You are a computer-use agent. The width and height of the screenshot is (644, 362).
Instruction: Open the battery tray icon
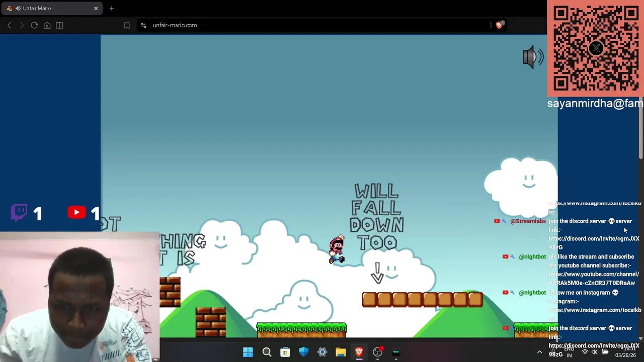point(605,352)
